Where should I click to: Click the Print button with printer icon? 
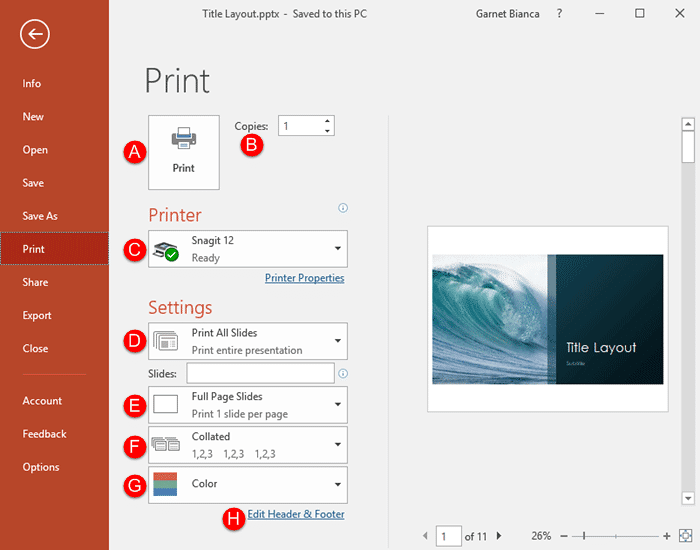point(183,152)
